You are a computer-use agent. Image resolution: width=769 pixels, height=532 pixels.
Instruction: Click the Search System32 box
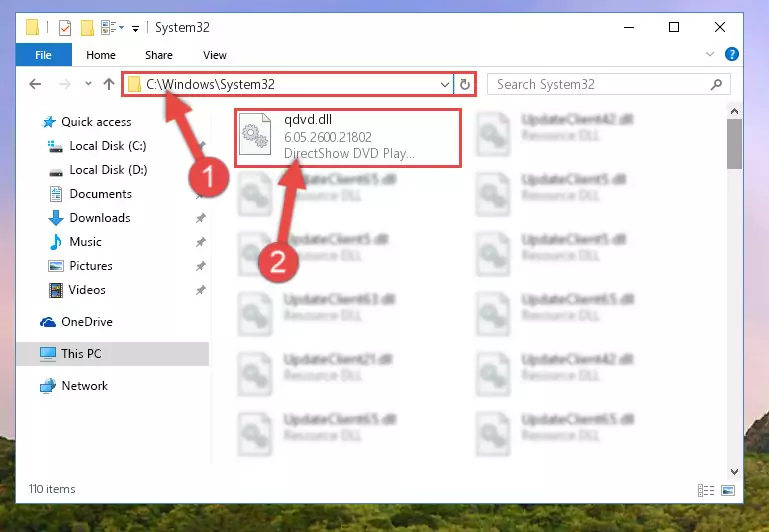point(609,84)
